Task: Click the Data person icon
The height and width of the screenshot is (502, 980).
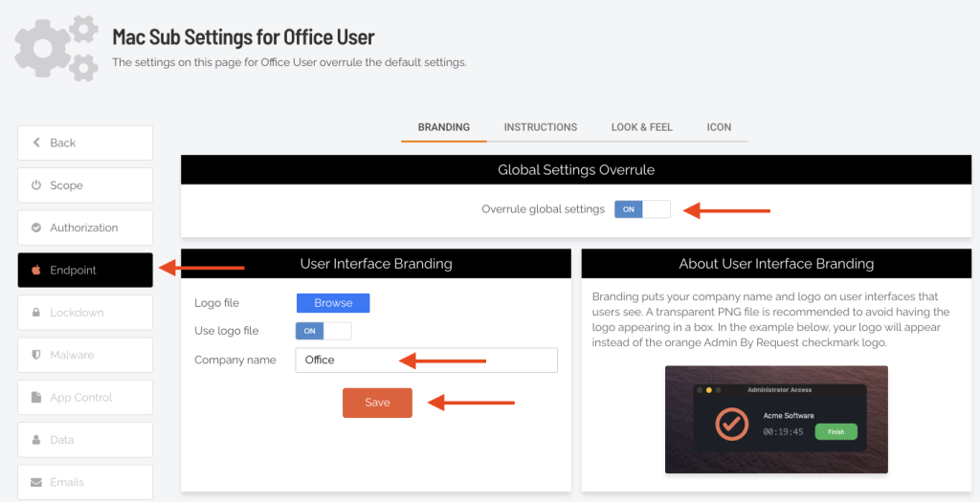Action: pos(36,440)
